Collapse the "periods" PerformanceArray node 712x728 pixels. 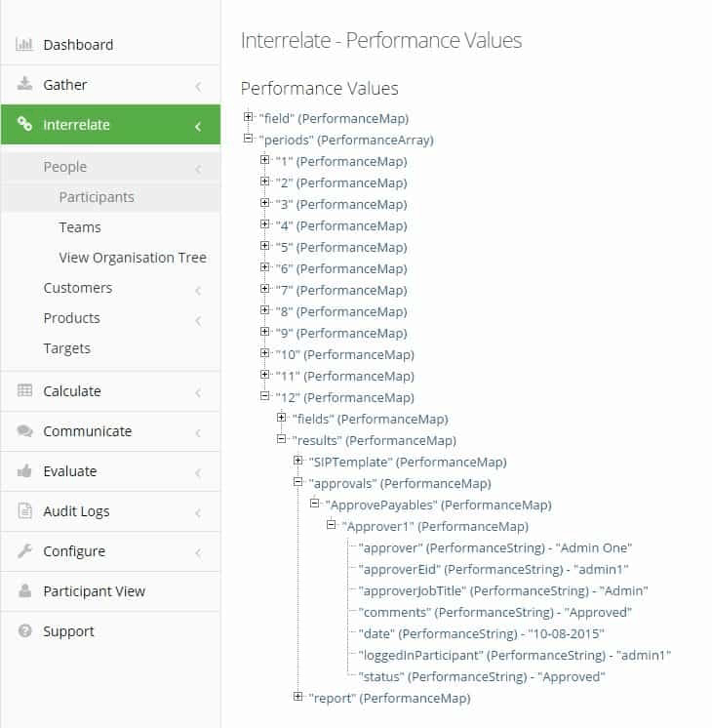coord(249,139)
